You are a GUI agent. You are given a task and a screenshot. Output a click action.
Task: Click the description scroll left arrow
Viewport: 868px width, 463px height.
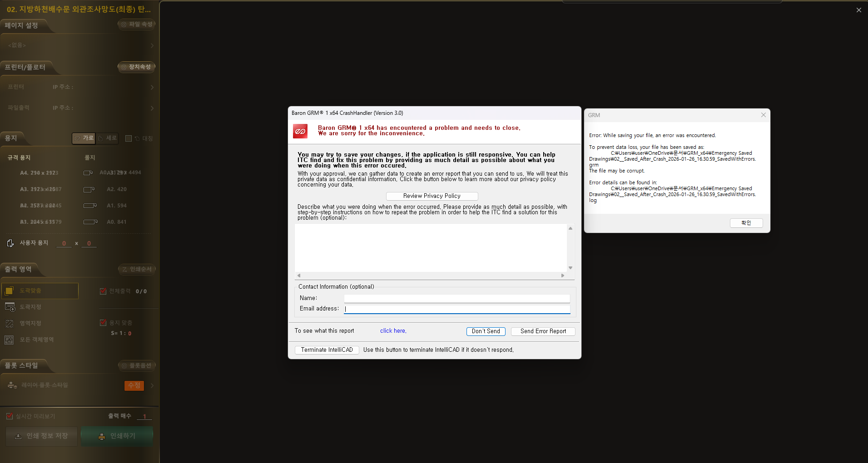pos(299,276)
